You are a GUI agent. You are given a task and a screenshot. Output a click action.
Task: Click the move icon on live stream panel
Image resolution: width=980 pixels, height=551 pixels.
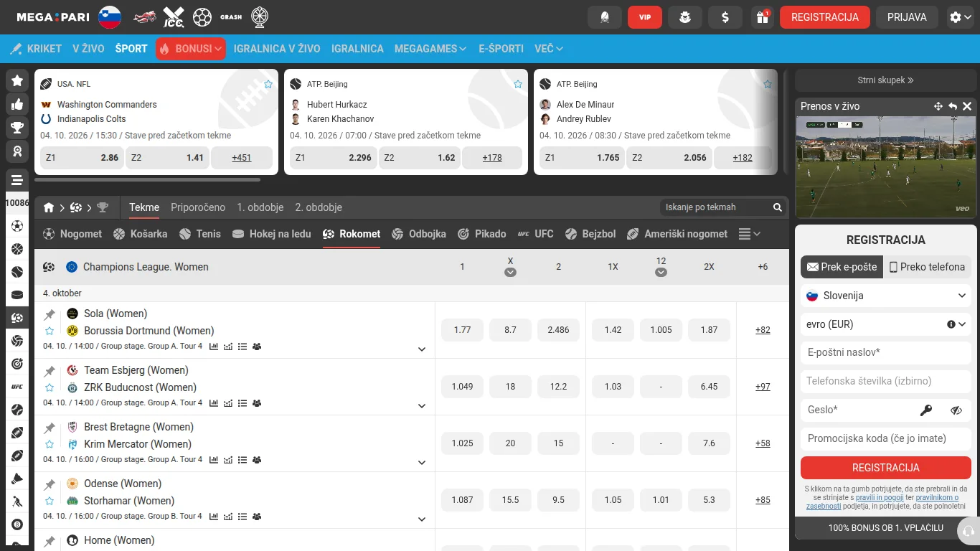[x=938, y=106]
